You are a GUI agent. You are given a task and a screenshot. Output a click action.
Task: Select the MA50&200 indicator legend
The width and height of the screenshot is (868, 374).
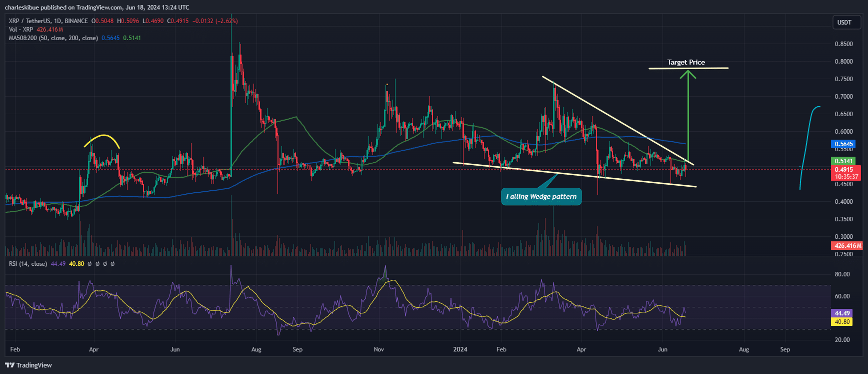click(53, 38)
